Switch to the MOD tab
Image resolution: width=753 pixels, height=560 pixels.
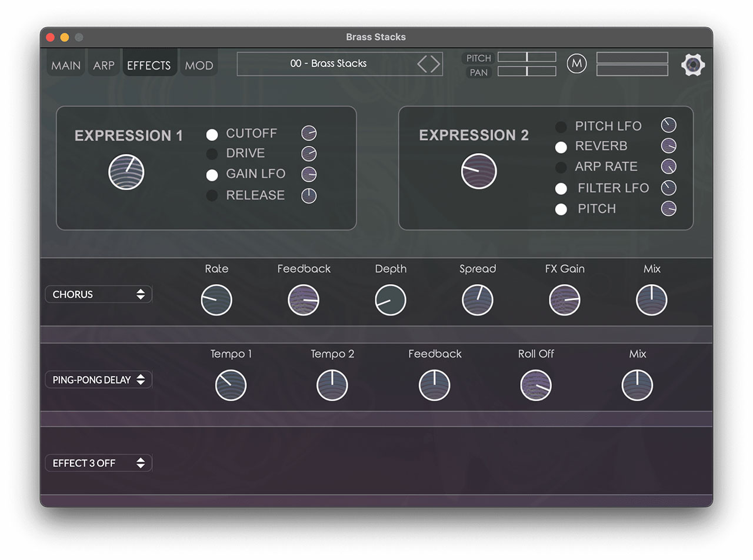199,65
